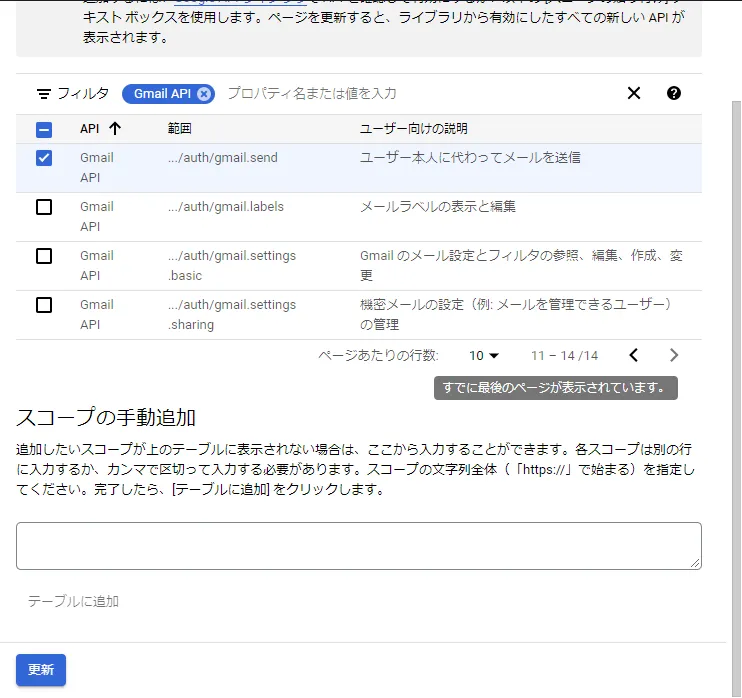The image size is (742, 698).
Task: Check the gmail.settings.sharing scope checkbox
Action: point(44,305)
